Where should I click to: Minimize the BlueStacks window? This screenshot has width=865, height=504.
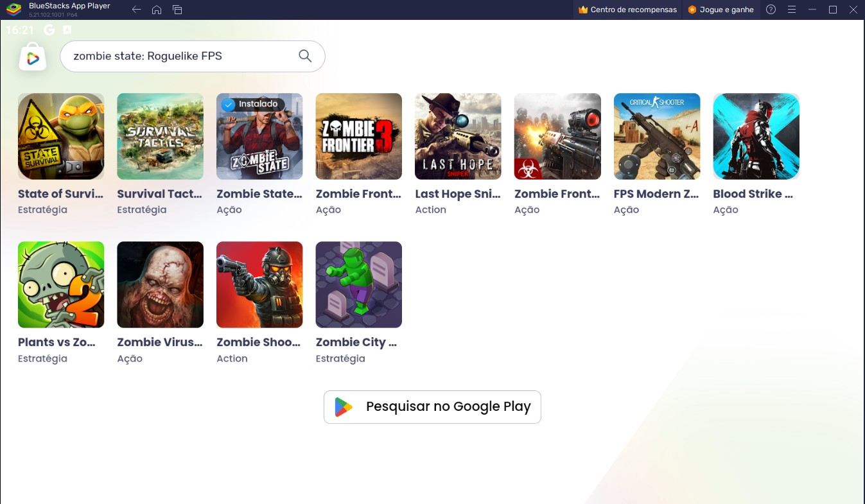tap(812, 10)
